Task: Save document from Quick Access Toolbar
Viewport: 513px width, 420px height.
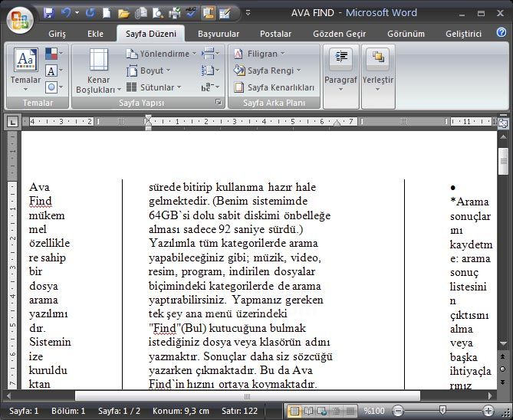Action: click(x=49, y=13)
